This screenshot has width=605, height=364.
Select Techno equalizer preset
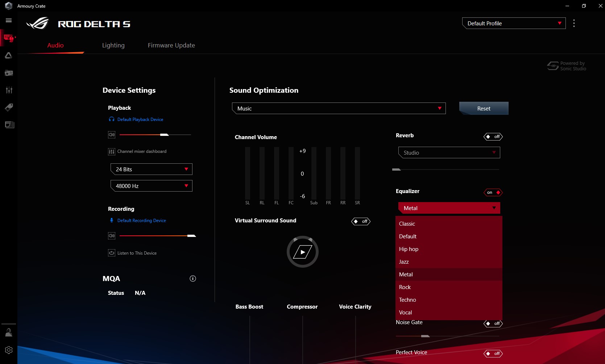click(x=449, y=300)
